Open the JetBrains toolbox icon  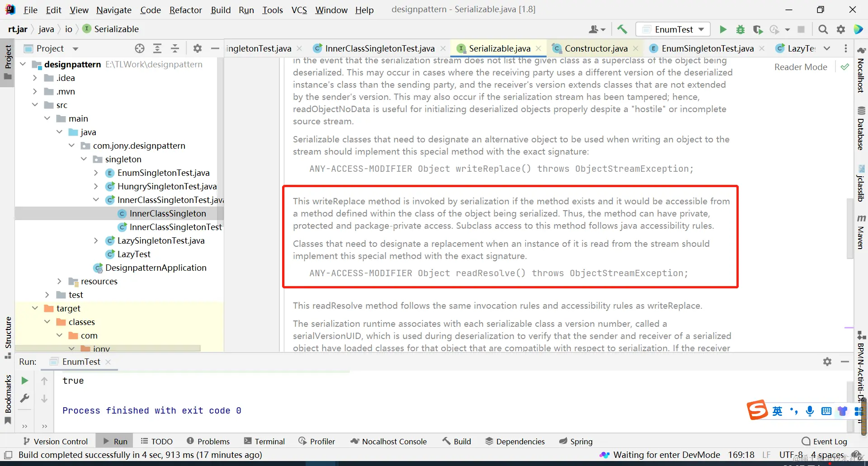click(858, 29)
